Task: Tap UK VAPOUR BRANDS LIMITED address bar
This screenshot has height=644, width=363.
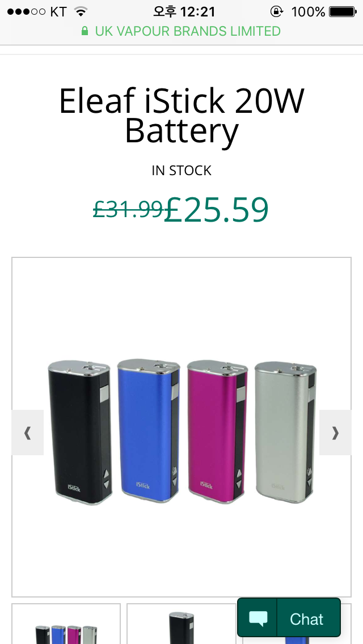Action: [x=181, y=31]
